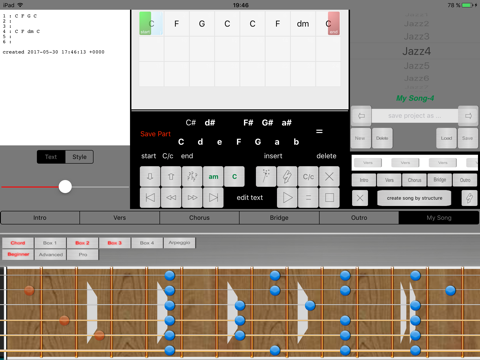The width and height of the screenshot is (480, 360).
Task: Click the Delete project button
Action: [x=382, y=138]
